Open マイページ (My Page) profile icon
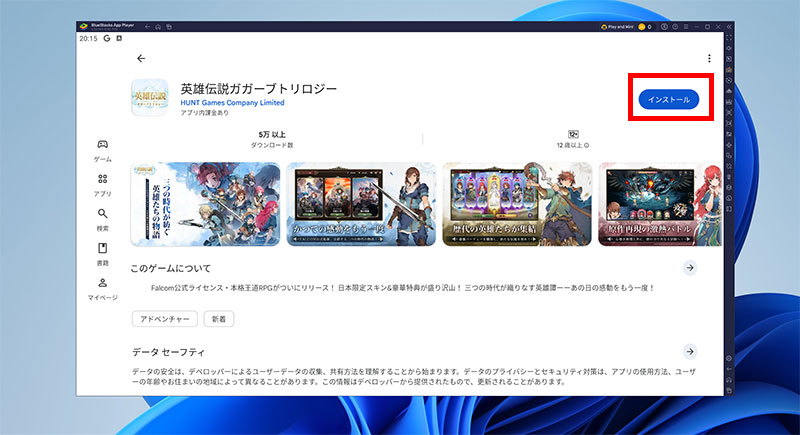800x435 pixels. tap(103, 287)
